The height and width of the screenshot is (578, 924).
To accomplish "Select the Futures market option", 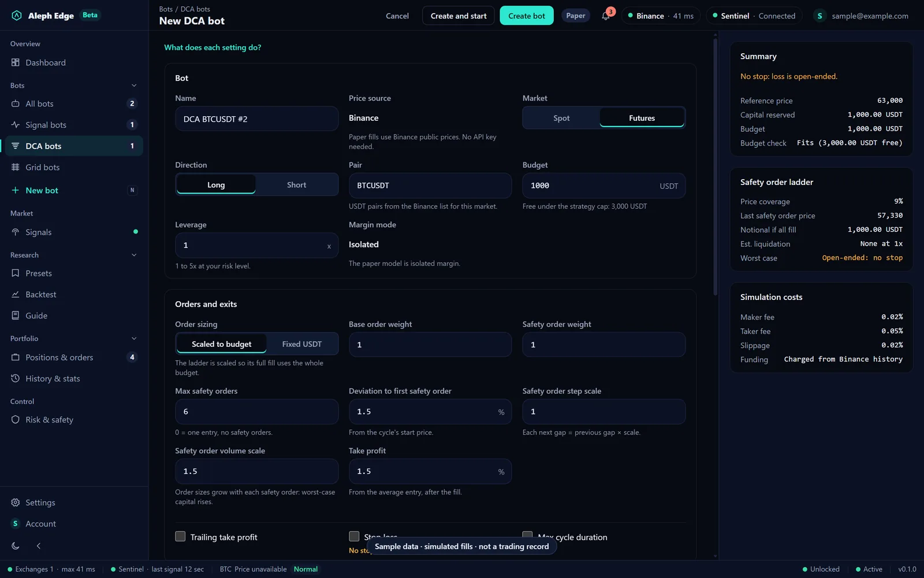I will [x=642, y=118].
